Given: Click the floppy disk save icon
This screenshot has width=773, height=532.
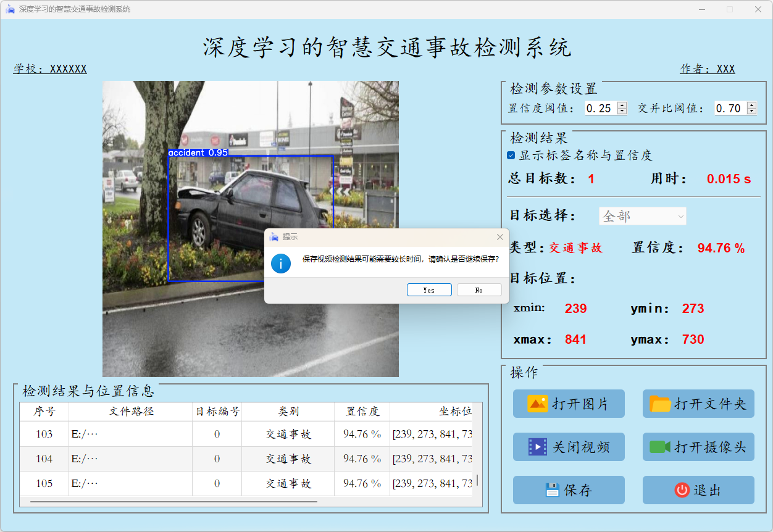Looking at the screenshot, I should tap(552, 490).
